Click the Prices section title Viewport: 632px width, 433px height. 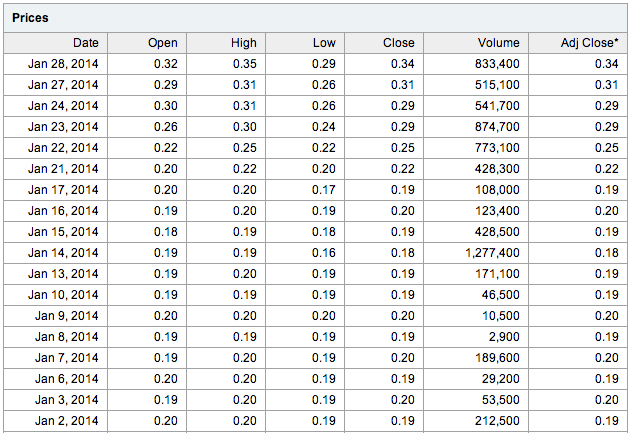tap(30, 18)
